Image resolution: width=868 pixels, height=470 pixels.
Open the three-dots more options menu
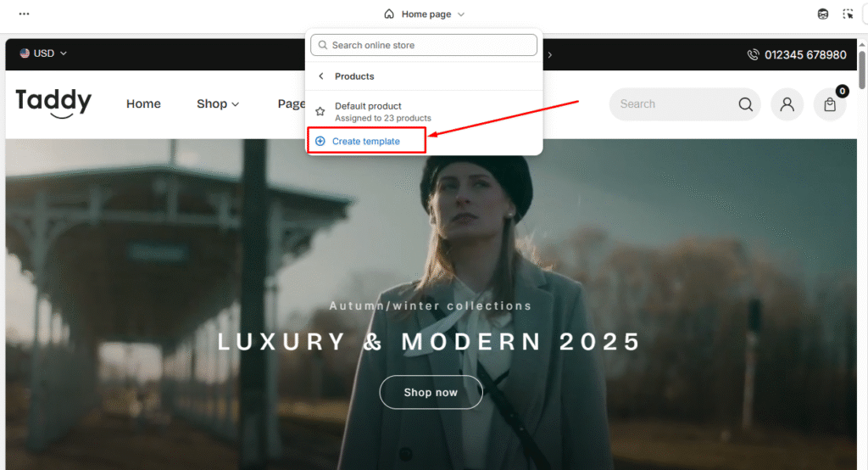(24, 14)
